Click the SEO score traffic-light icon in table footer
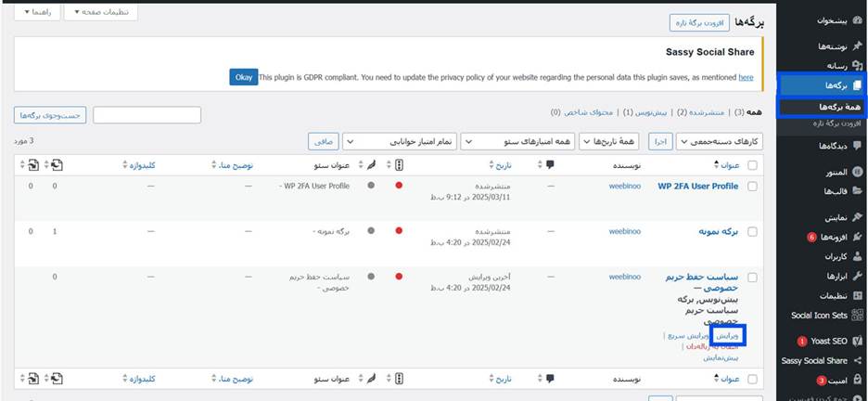This screenshot has width=868, height=401. [399, 379]
